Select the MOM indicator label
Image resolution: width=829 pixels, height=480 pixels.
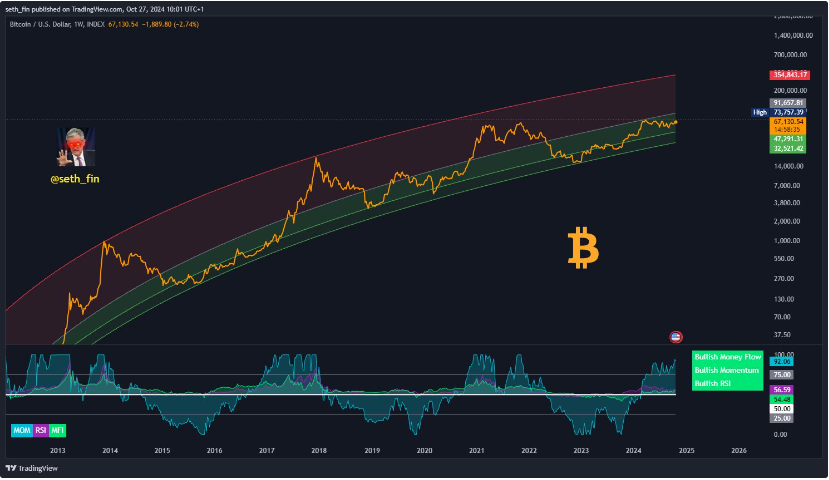[x=22, y=430]
